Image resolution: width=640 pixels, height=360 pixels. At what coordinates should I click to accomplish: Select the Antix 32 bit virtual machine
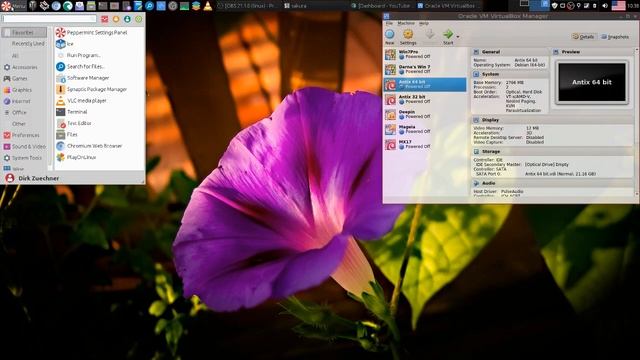425,99
